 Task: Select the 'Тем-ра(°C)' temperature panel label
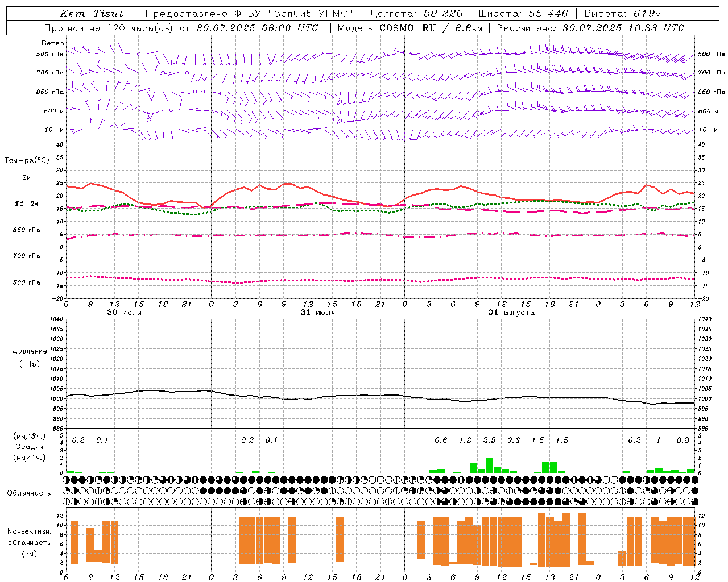(27, 161)
